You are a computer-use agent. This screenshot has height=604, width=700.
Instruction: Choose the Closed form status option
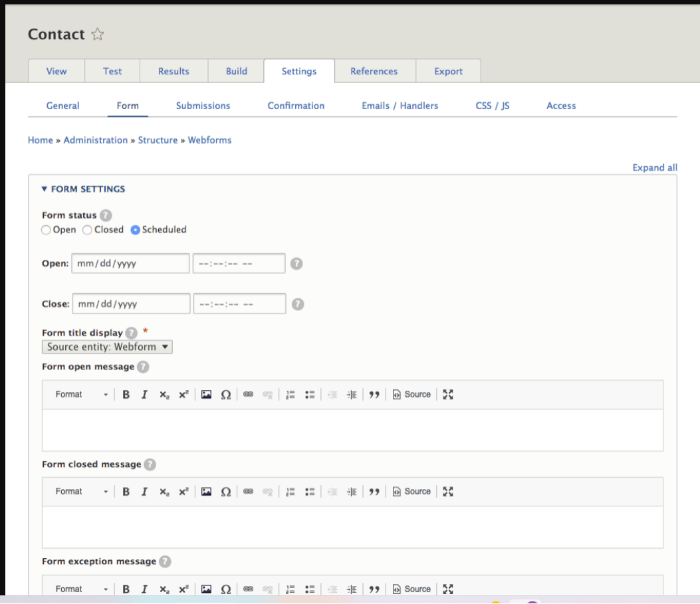tap(87, 230)
